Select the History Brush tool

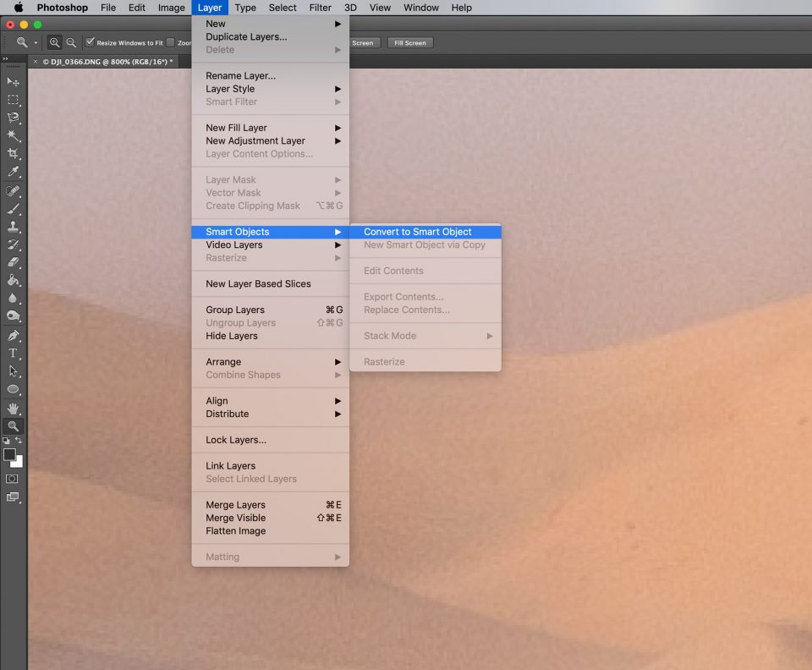tap(13, 245)
